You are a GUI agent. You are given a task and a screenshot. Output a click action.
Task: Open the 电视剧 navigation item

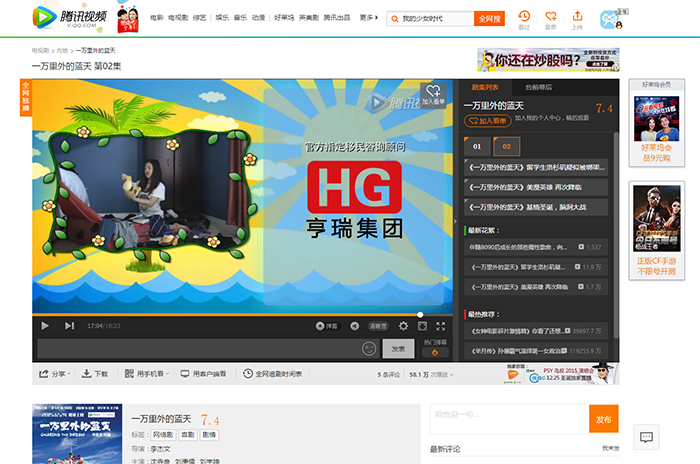tap(178, 17)
